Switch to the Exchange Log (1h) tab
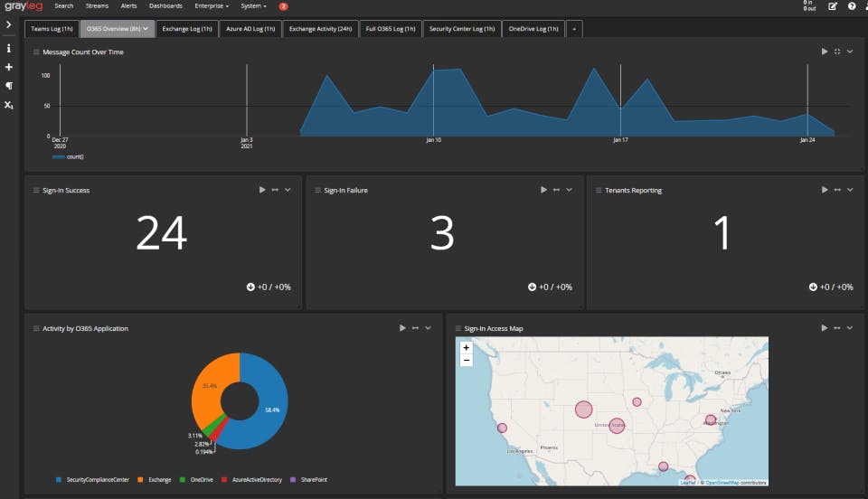 click(x=187, y=29)
